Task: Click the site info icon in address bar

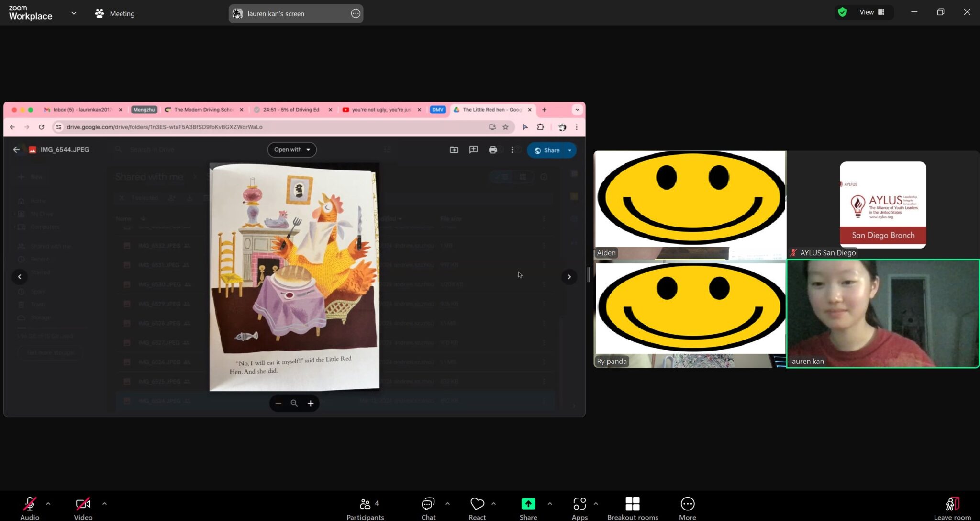Action: 58,127
